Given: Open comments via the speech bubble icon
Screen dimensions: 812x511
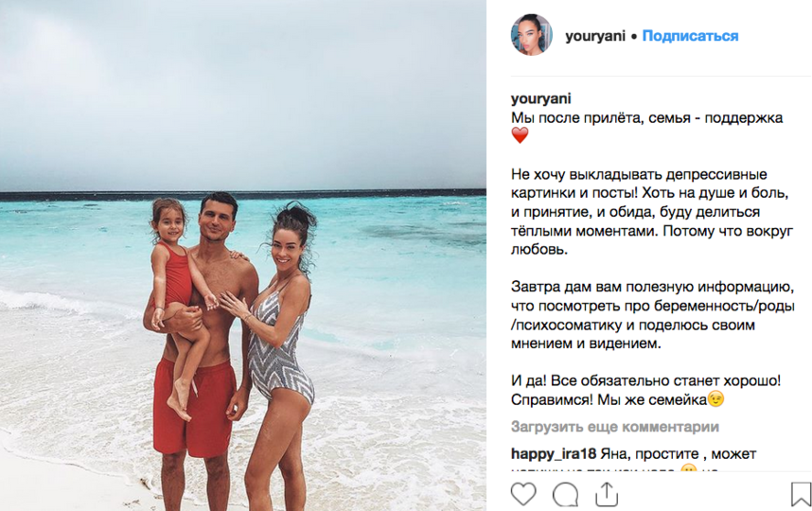Looking at the screenshot, I should click(565, 494).
